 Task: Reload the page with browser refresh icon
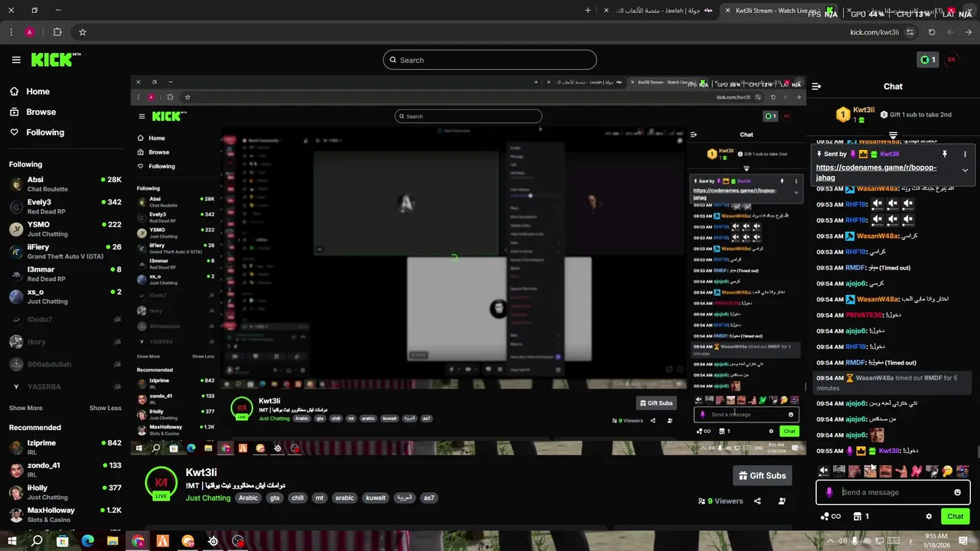pyautogui.click(x=932, y=32)
